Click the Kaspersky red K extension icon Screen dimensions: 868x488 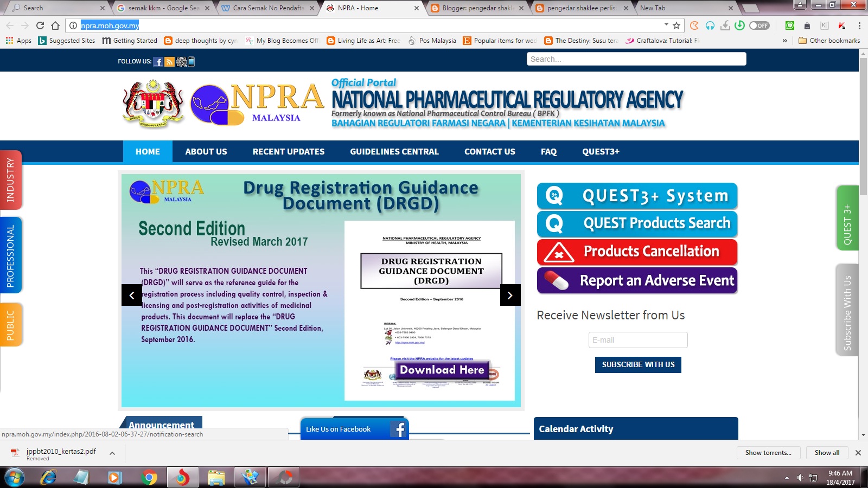pos(841,25)
